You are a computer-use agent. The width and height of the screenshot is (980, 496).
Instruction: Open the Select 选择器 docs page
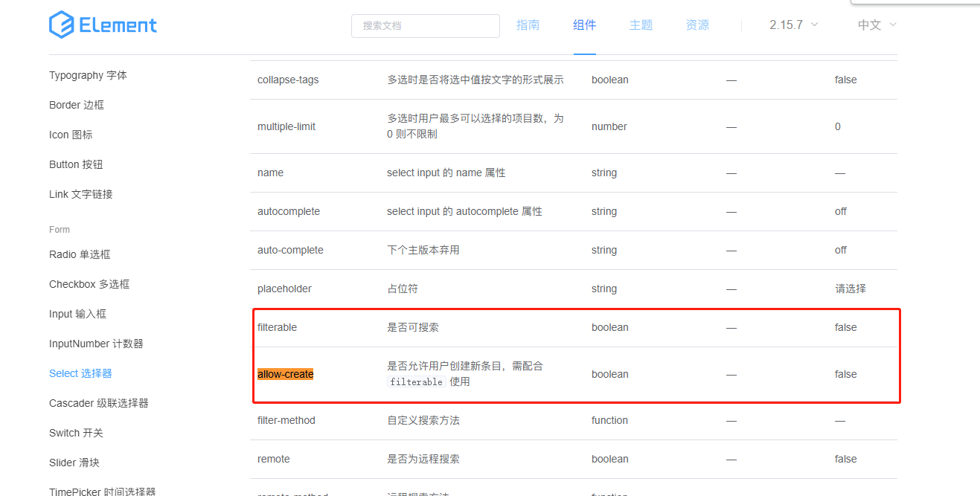(x=80, y=373)
